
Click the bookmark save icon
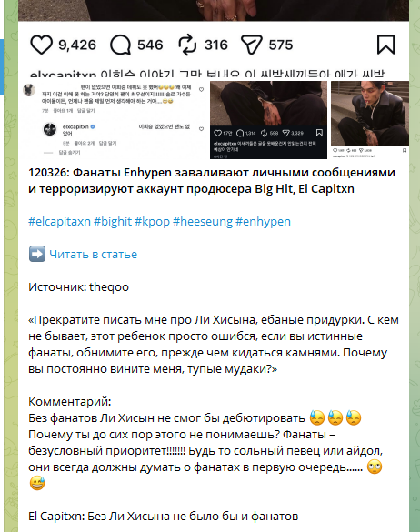point(386,45)
